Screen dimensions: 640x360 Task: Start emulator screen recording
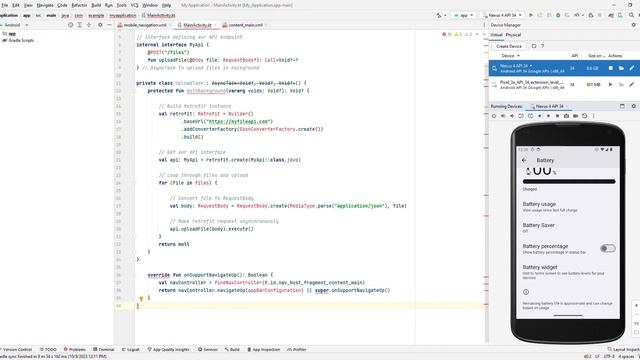(575, 116)
